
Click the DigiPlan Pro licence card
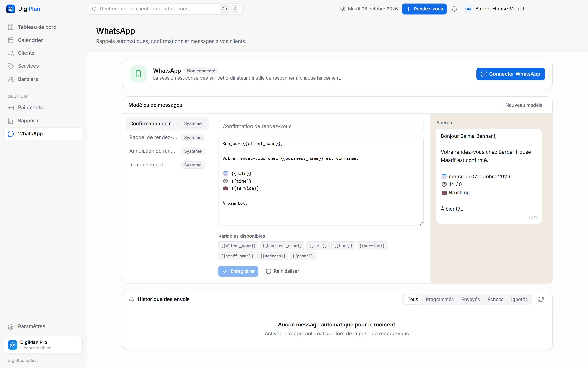coord(43,345)
